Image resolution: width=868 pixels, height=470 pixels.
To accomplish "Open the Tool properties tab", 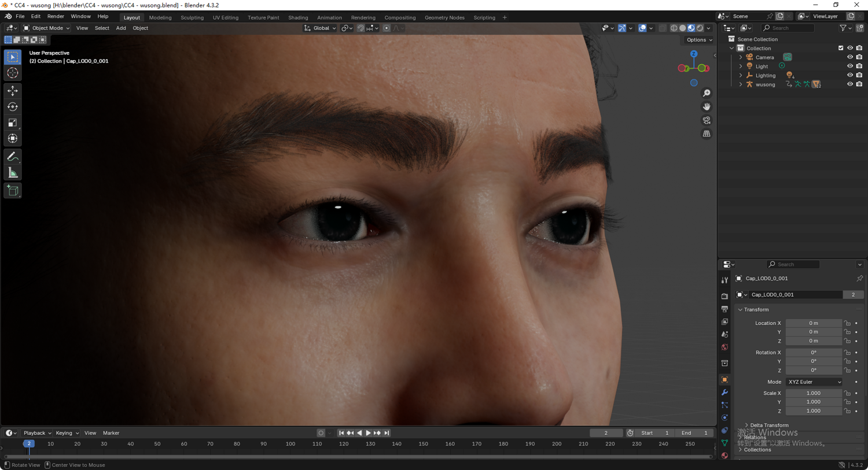I will (724, 280).
